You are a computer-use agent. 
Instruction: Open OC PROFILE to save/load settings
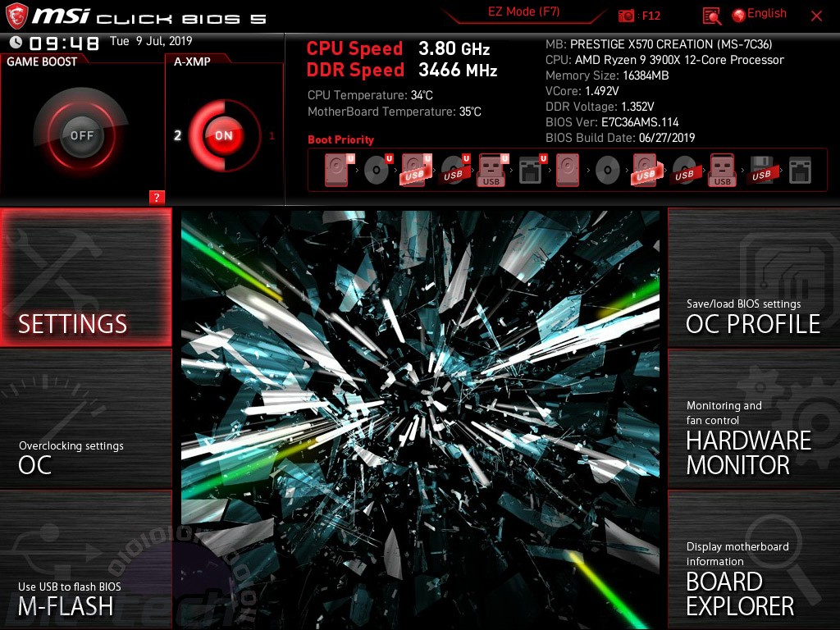[754, 277]
